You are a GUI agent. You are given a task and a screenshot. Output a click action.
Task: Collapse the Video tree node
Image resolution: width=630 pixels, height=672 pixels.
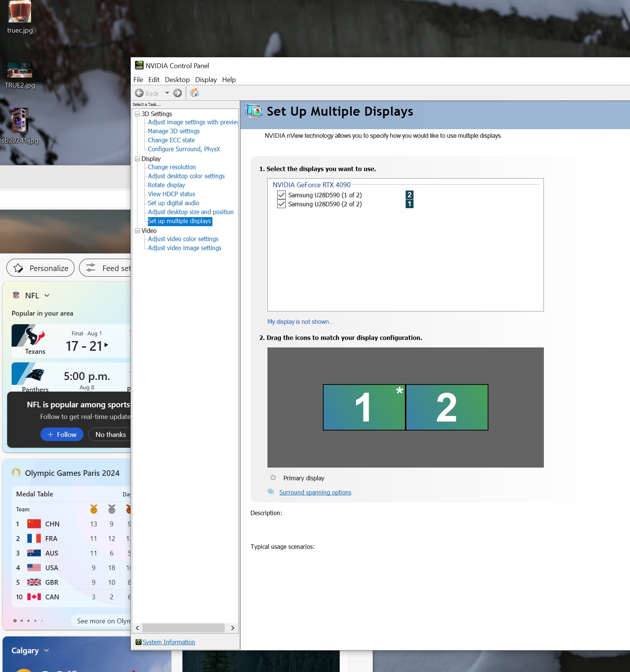137,231
